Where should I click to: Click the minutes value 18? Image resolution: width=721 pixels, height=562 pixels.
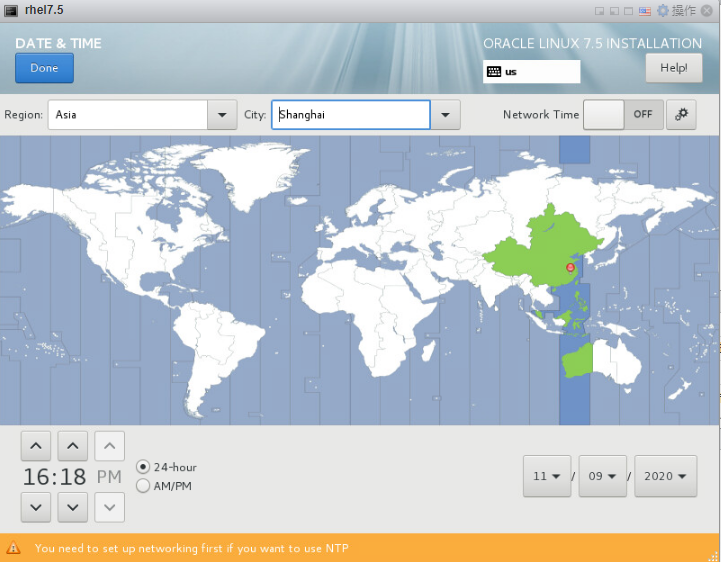[x=72, y=477]
